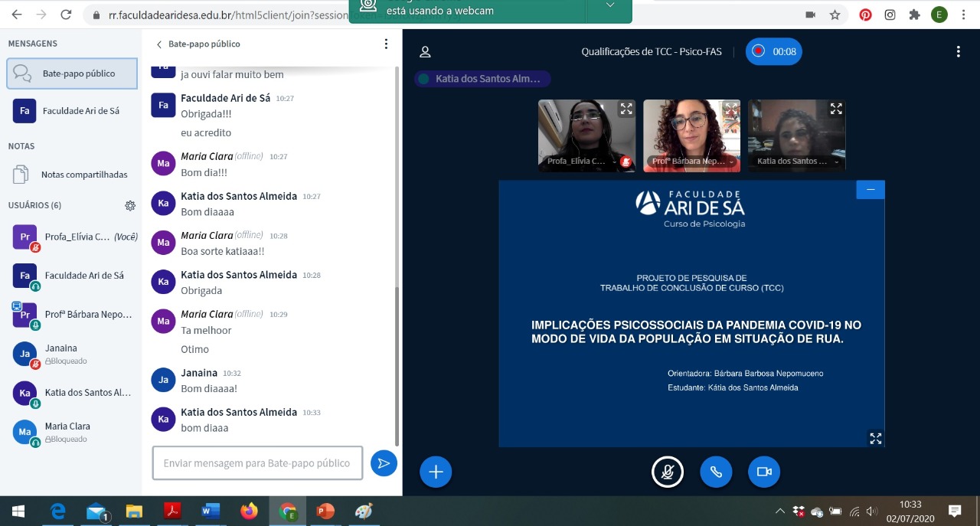Reload the browser page
Viewport: 980px width, 526px height.
[x=66, y=15]
